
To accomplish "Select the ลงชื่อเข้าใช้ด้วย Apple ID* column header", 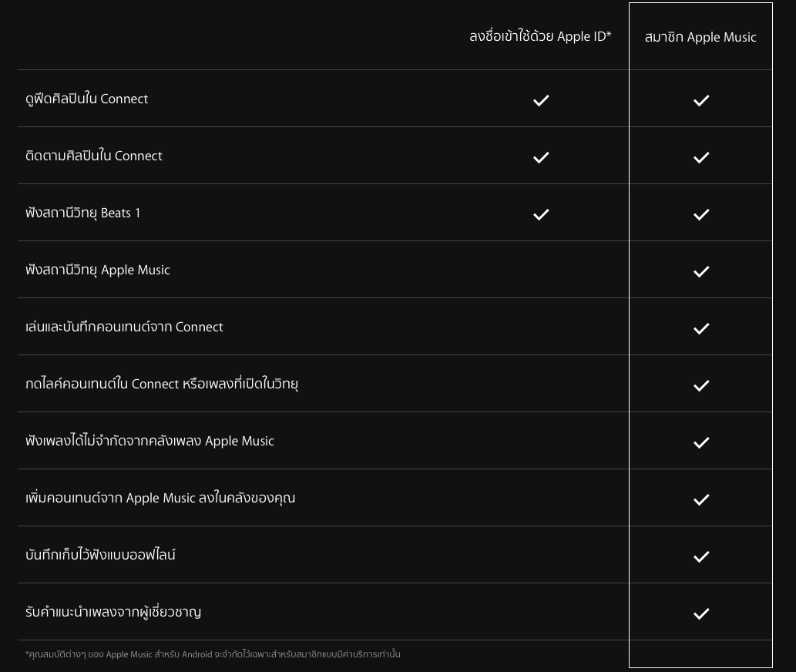I will [540, 36].
